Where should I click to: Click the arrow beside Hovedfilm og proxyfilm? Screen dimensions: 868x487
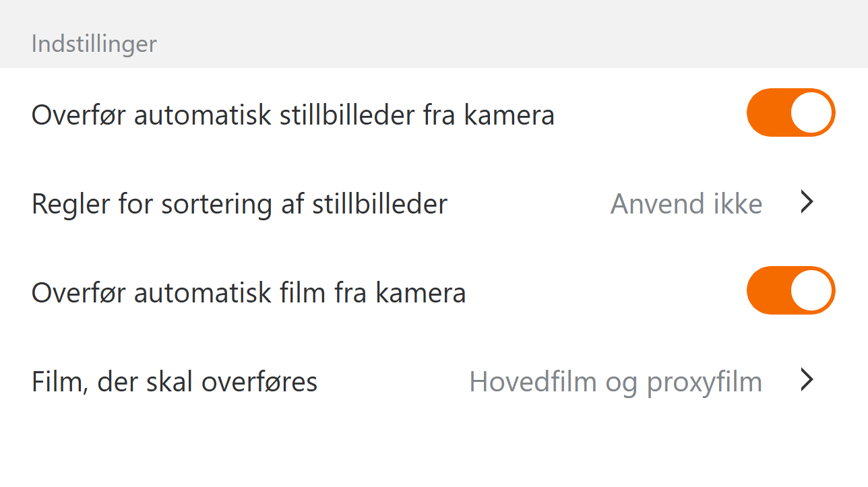[807, 381]
